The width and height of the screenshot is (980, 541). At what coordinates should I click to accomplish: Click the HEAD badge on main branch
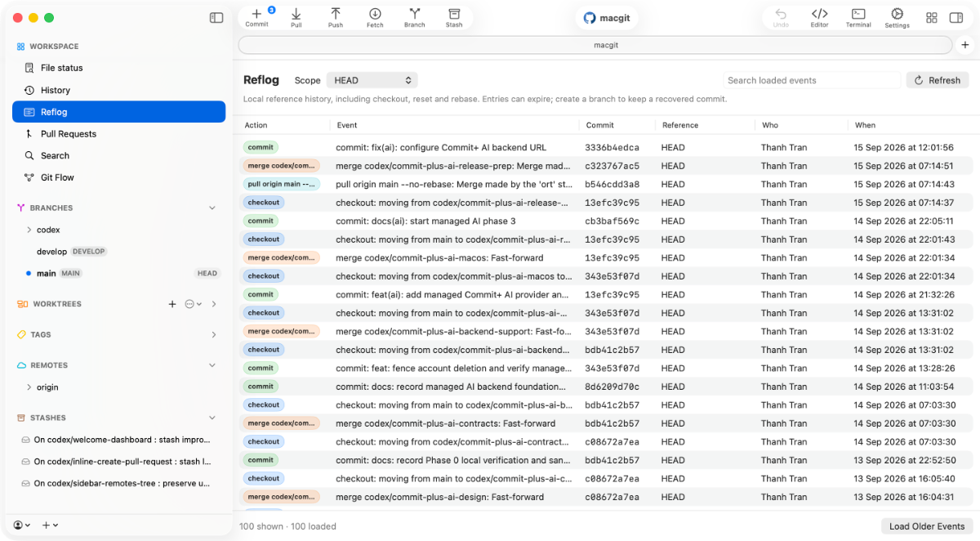[x=207, y=273]
